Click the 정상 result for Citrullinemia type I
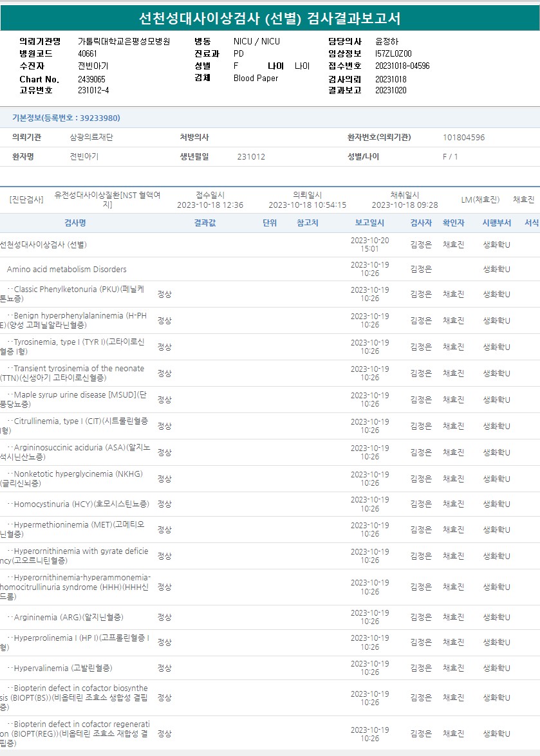 pos(165,426)
